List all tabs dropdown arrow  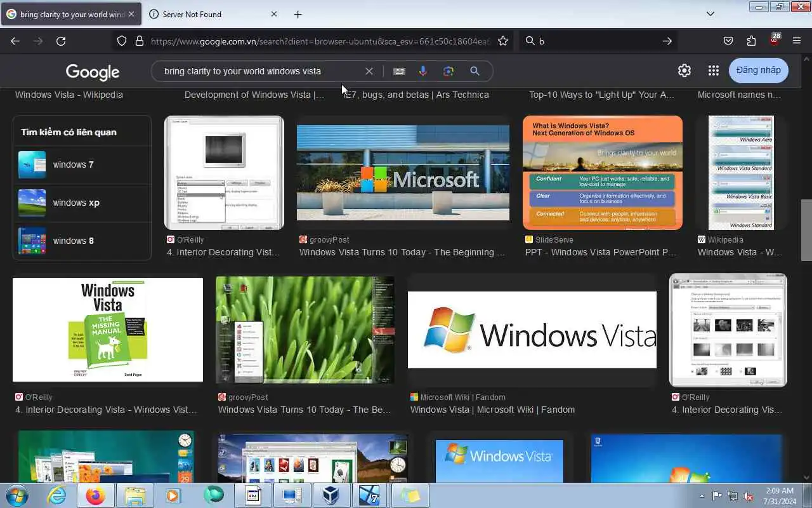coord(710,14)
